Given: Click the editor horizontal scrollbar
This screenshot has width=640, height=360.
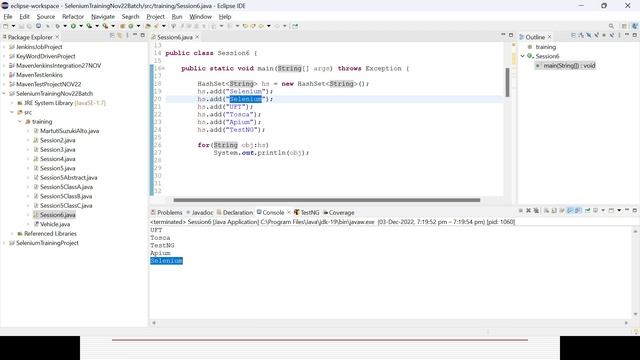Looking at the screenshot, I should (x=327, y=200).
